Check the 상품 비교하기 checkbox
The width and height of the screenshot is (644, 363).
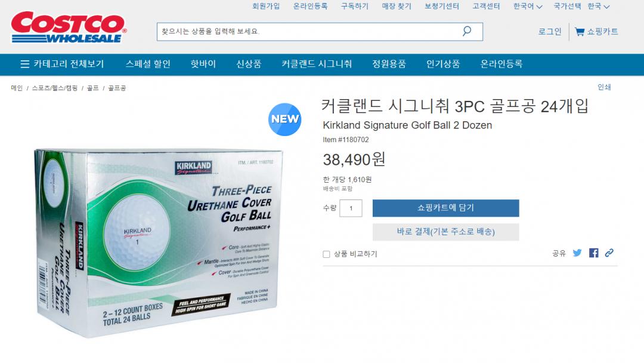click(x=326, y=254)
